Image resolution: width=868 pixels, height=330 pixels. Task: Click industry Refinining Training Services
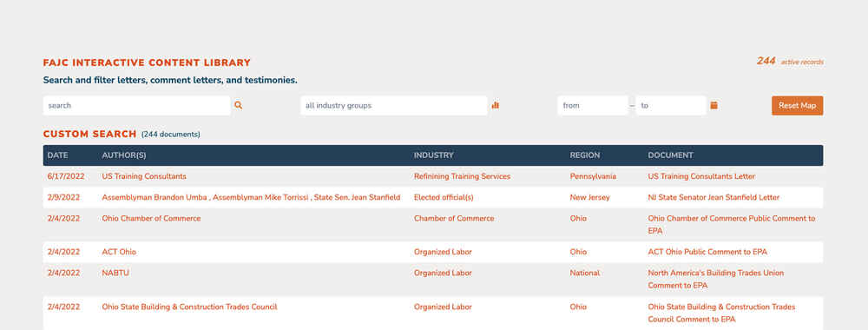(463, 176)
